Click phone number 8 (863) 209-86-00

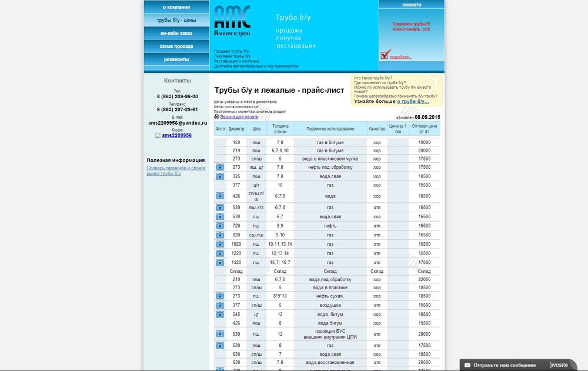pyautogui.click(x=178, y=96)
